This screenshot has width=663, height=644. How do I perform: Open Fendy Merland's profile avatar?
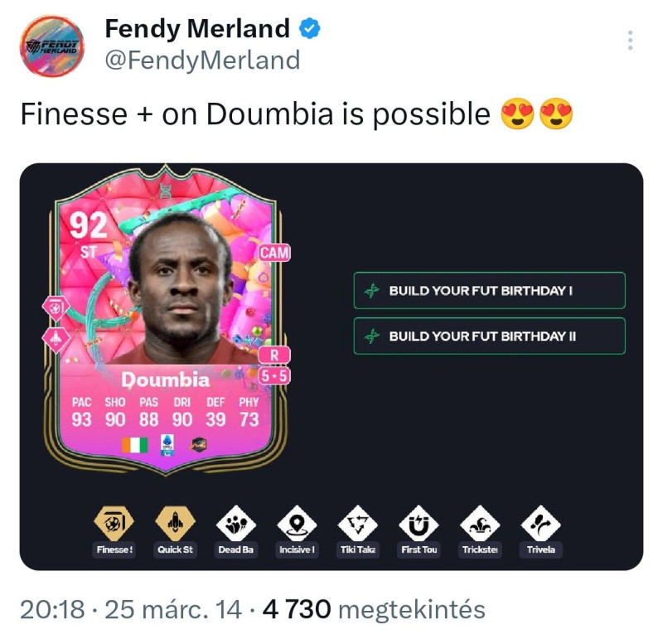click(52, 46)
